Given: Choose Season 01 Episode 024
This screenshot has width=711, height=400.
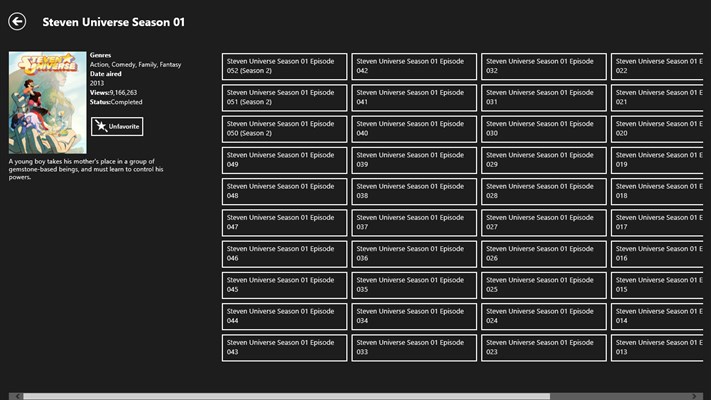Looking at the screenshot, I should click(x=544, y=317).
